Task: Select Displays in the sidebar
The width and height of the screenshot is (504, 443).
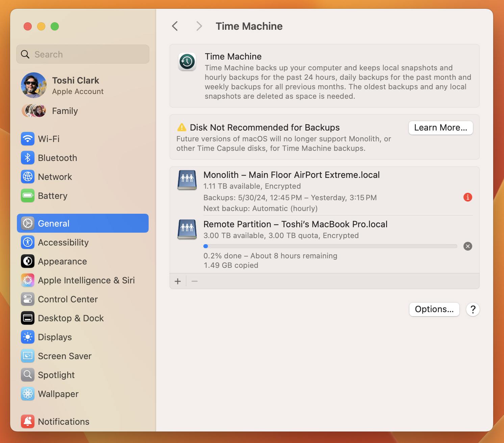Action: click(x=83, y=337)
